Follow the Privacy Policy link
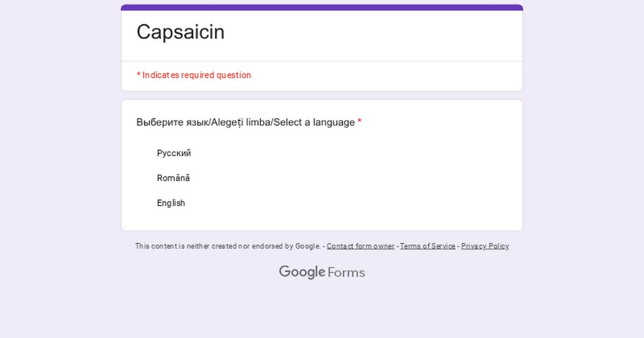Image resolution: width=644 pixels, height=338 pixels. click(x=485, y=246)
